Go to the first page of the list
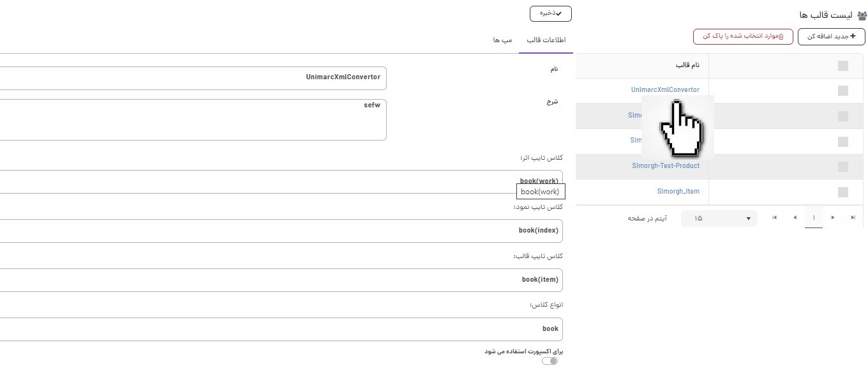Viewport: 868px width, 384px height. coord(853,218)
